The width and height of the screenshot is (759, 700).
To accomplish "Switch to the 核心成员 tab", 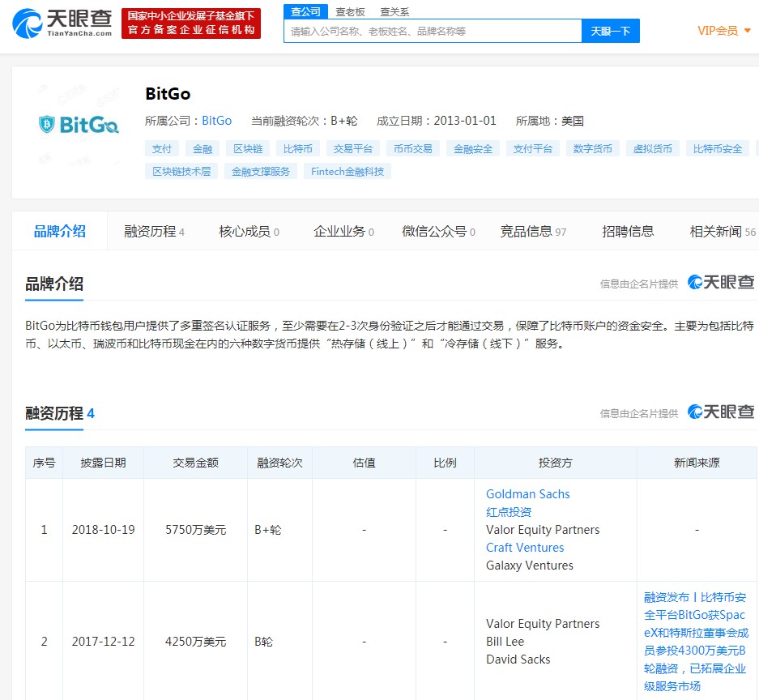I will click(249, 232).
